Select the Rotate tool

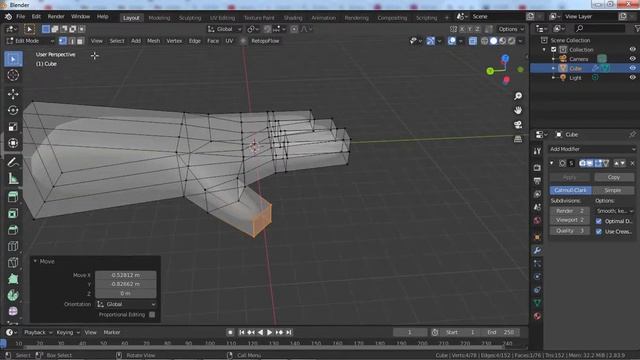(x=13, y=111)
